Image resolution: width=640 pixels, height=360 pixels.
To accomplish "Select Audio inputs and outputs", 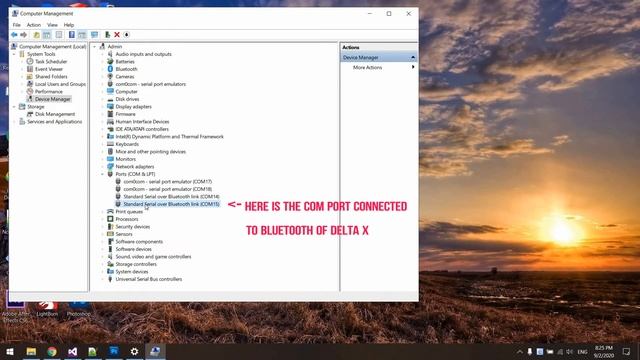I will [x=143, y=54].
